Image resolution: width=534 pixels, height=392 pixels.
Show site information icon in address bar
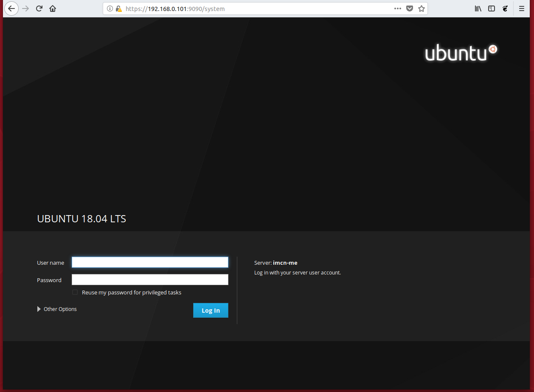pos(110,8)
